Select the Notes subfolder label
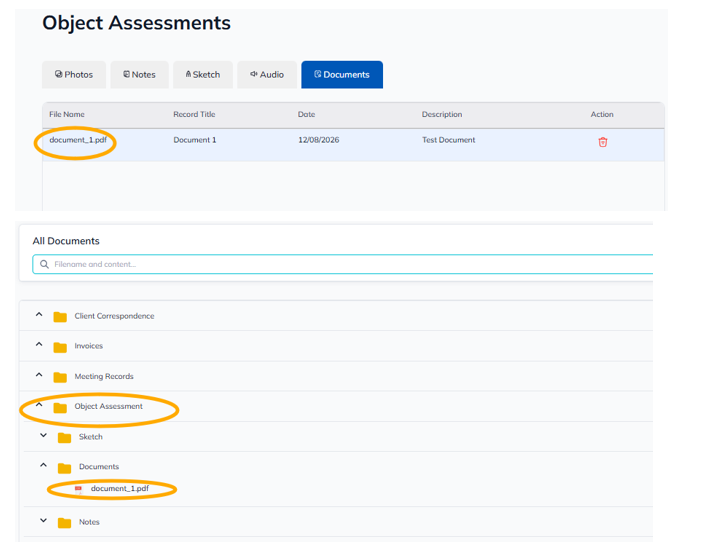Image resolution: width=706 pixels, height=554 pixels. [x=89, y=522]
